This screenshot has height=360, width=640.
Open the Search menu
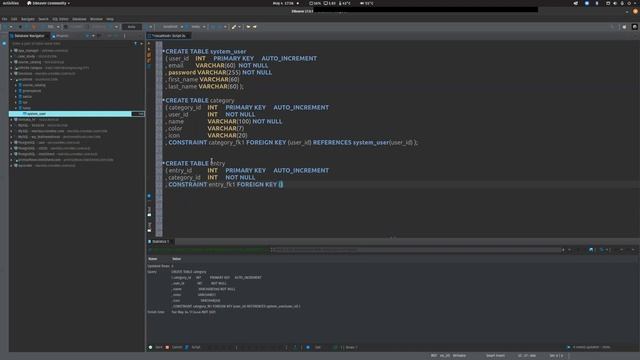tap(43, 19)
